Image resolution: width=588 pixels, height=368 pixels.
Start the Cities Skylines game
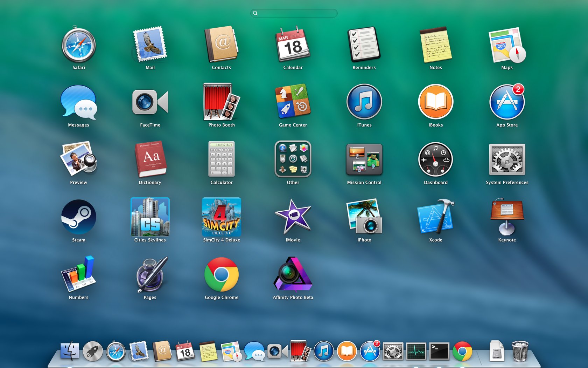(x=150, y=217)
